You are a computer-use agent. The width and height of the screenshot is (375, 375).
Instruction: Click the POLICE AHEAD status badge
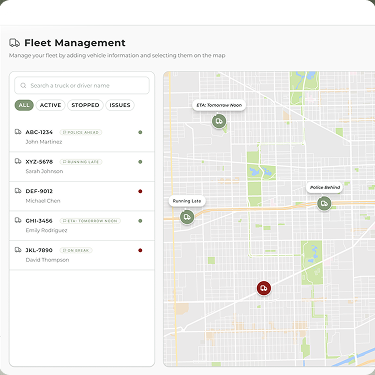click(x=81, y=132)
